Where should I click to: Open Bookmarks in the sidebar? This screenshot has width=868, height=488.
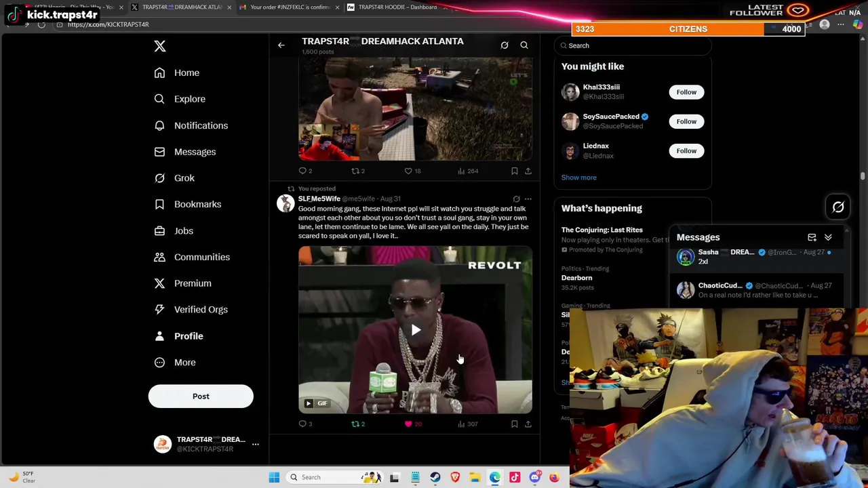pos(188,204)
